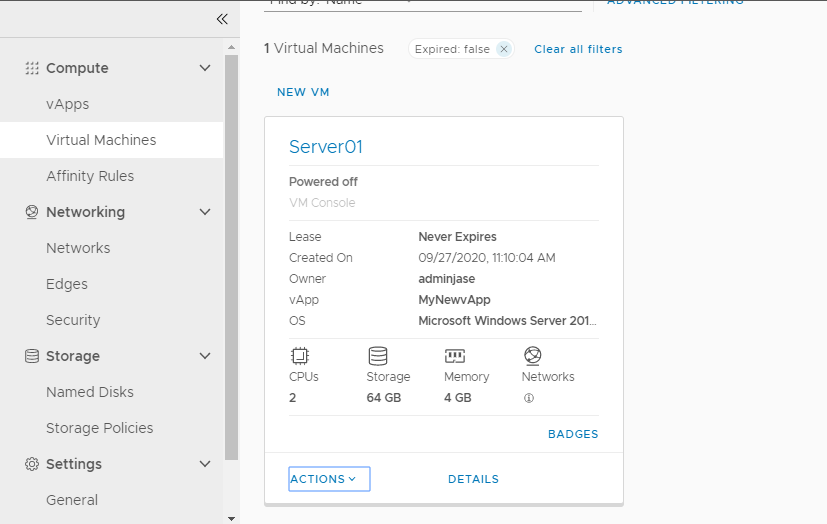Viewport: 827px width, 524px height.
Task: Click the Compute section heading
Action: click(77, 68)
